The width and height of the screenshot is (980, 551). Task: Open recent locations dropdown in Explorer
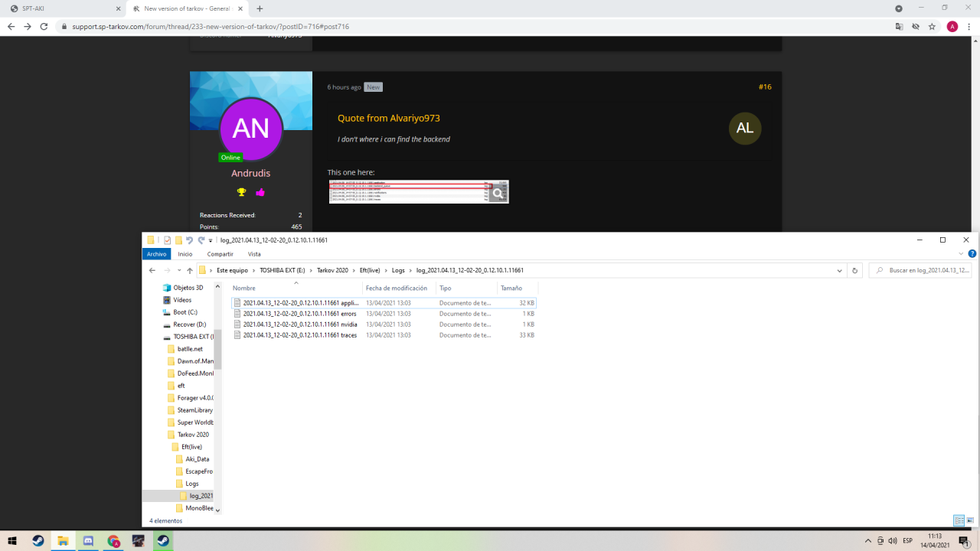point(178,270)
